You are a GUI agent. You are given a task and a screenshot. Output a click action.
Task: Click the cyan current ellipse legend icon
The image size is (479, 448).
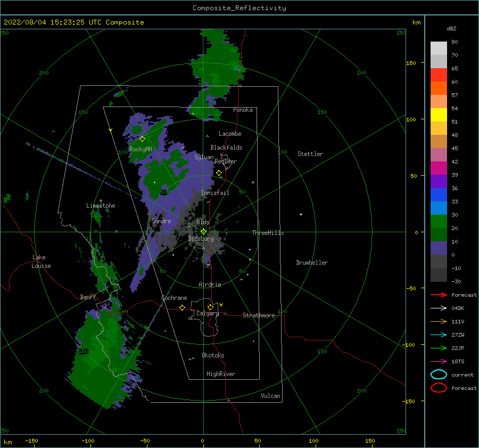(x=439, y=374)
